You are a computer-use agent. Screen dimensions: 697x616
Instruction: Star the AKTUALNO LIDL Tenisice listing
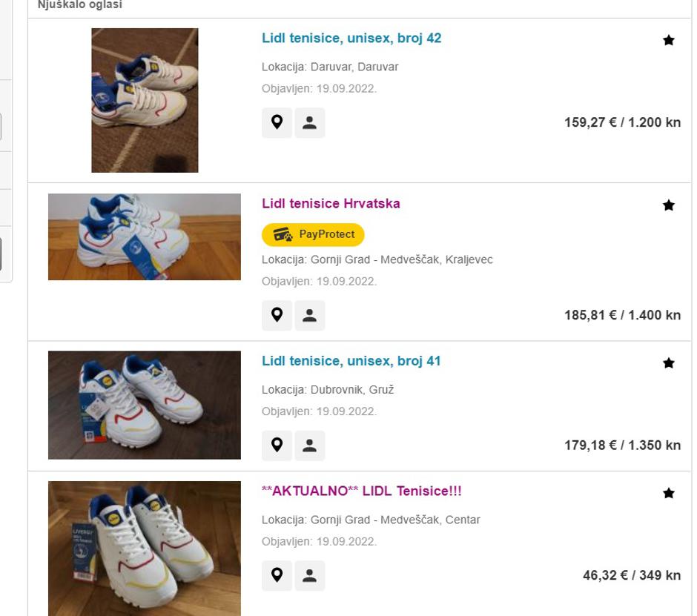[668, 493]
